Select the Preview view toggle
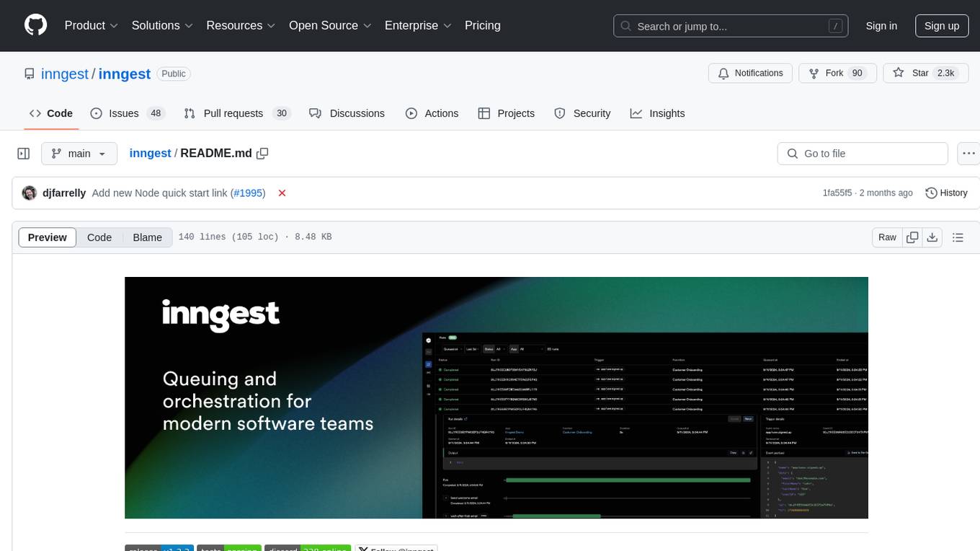This screenshot has width=980, height=551. [x=48, y=237]
